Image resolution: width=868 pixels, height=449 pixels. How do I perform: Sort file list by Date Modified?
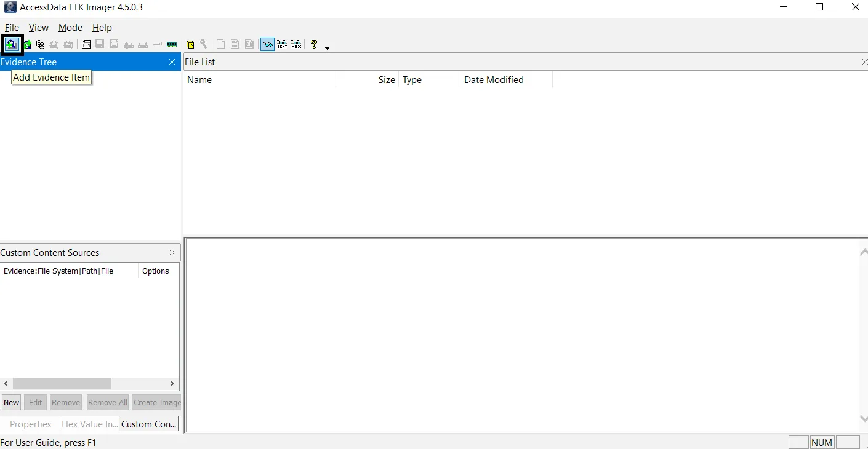pos(507,80)
